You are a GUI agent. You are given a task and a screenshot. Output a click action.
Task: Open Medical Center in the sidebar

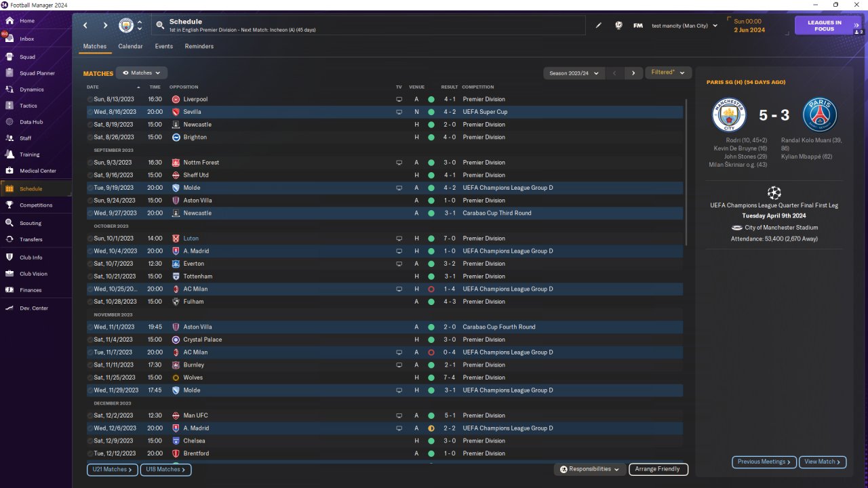pos(37,171)
